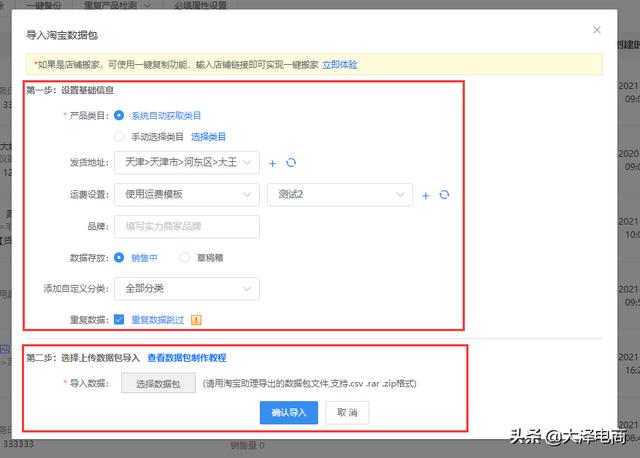Add a new freight template with plus icon
Viewport: 640px width, 458px height.
[x=426, y=195]
